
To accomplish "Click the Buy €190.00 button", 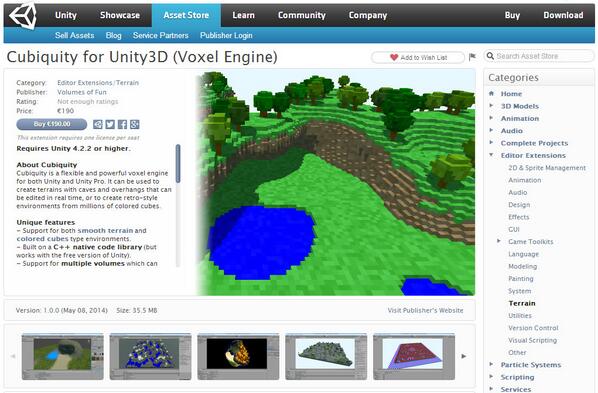I will tap(51, 124).
